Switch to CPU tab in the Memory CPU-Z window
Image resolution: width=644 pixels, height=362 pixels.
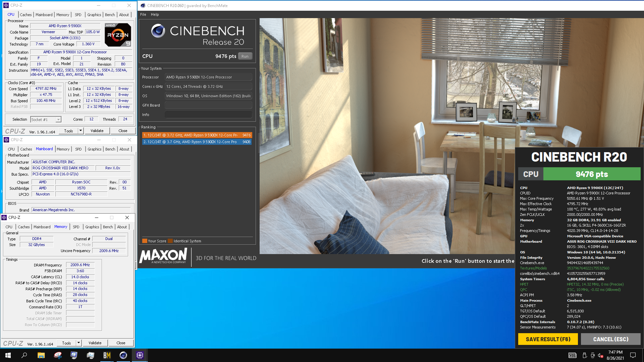click(x=9, y=227)
